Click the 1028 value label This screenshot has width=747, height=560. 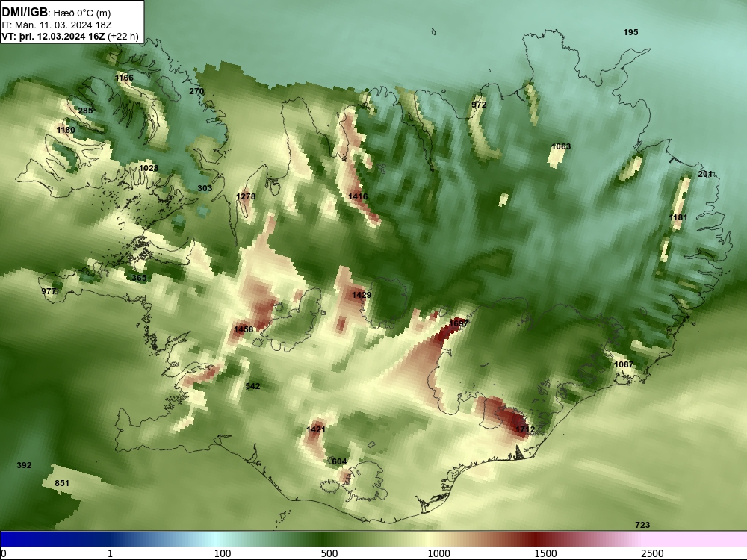(149, 168)
